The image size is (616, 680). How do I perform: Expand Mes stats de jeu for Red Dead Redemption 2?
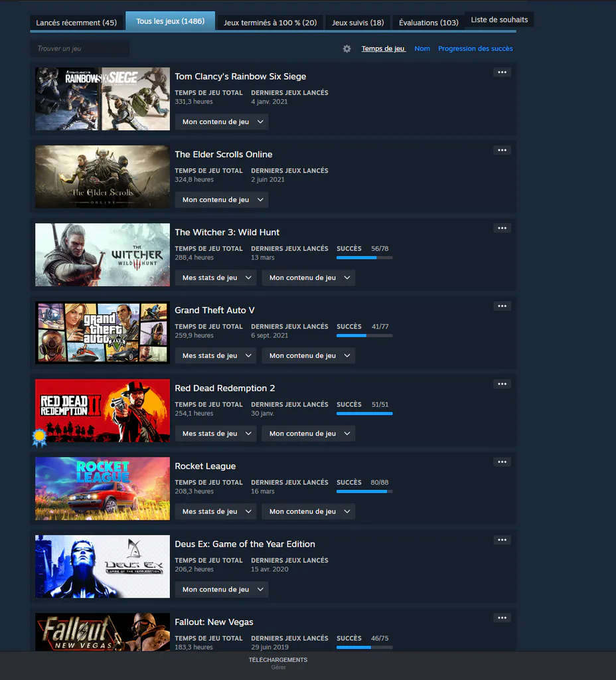pos(216,434)
